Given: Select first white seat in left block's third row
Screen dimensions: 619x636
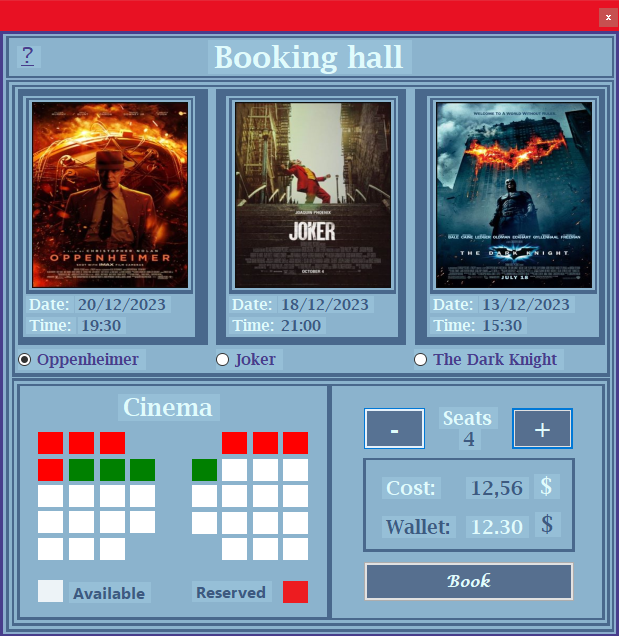Looking at the screenshot, I should pos(50,496).
